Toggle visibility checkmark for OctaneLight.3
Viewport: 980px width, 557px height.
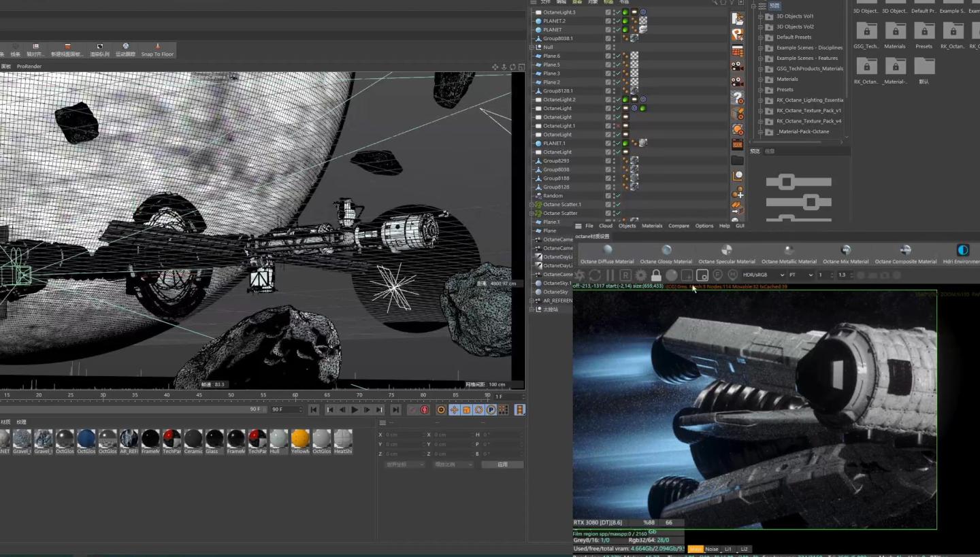617,12
